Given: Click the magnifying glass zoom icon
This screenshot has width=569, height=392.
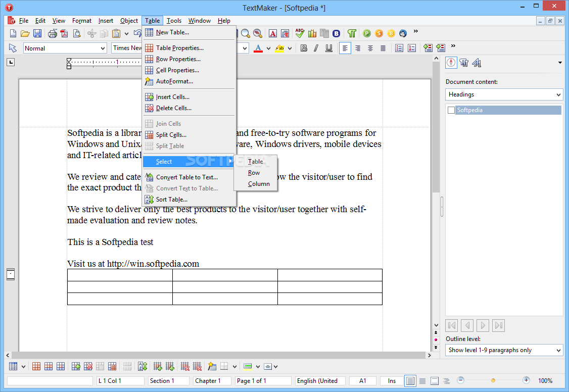Looking at the screenshot, I should [246, 34].
